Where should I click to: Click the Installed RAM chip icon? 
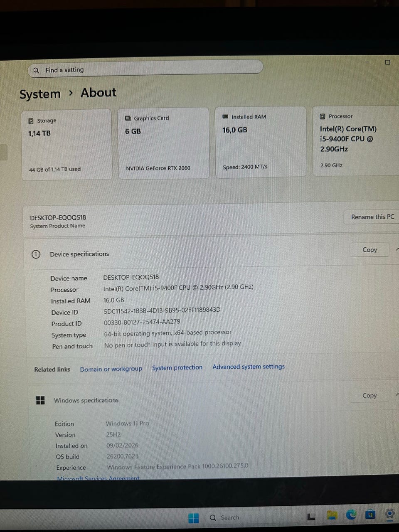tap(225, 117)
